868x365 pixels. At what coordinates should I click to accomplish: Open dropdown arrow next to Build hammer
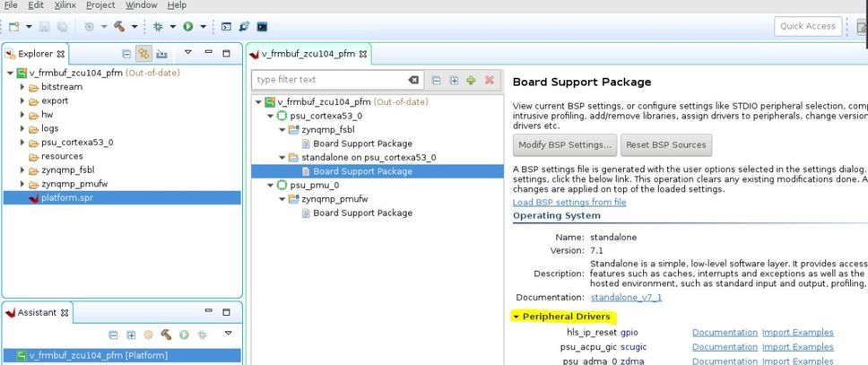click(x=134, y=27)
